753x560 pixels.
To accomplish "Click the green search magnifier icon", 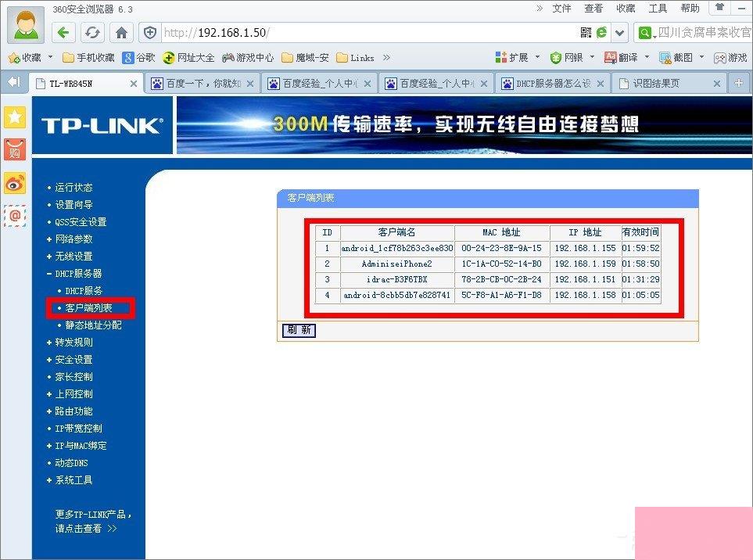I will point(644,33).
